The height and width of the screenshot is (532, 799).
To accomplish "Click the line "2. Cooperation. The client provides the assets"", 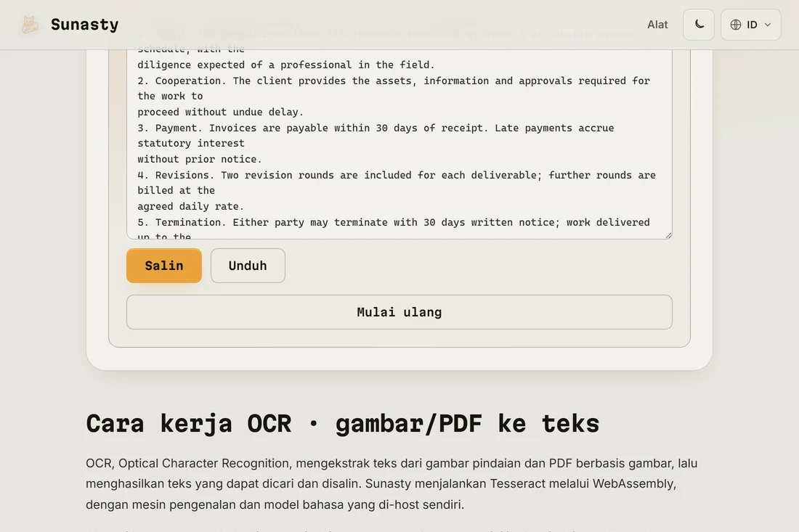I will 394,81.
